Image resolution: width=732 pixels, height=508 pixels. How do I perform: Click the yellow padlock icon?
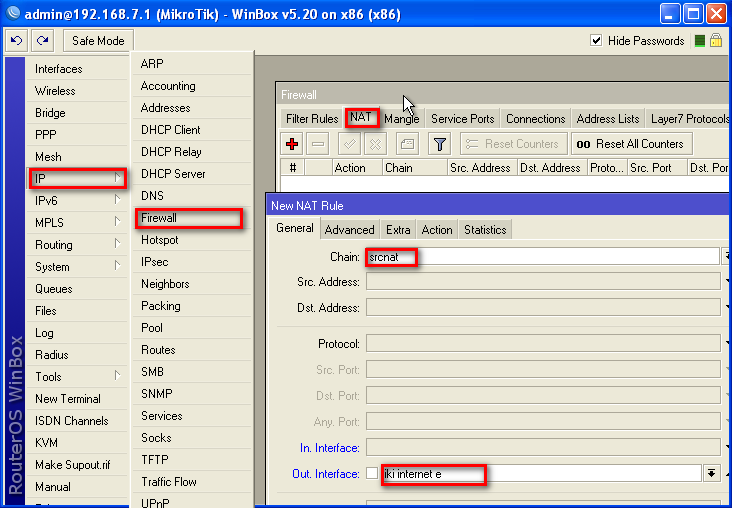coord(716,41)
